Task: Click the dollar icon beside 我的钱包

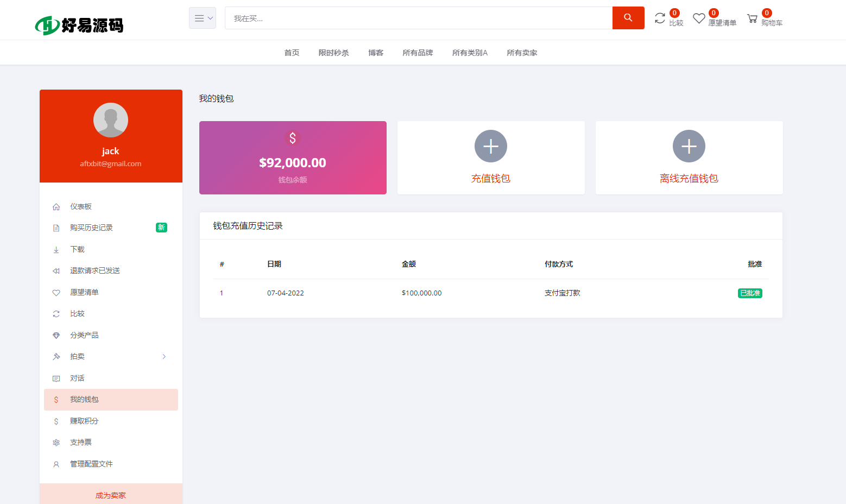Action: pyautogui.click(x=56, y=400)
